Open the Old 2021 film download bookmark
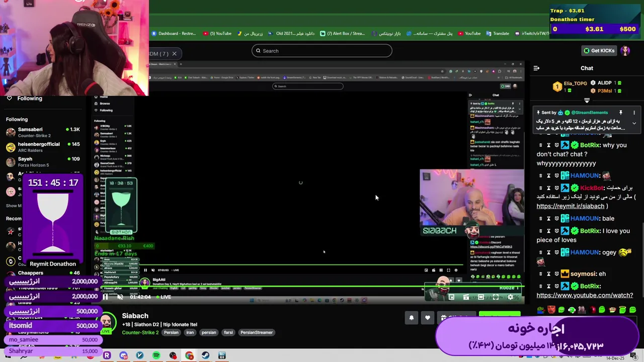This screenshot has height=362, width=644. click(291, 34)
